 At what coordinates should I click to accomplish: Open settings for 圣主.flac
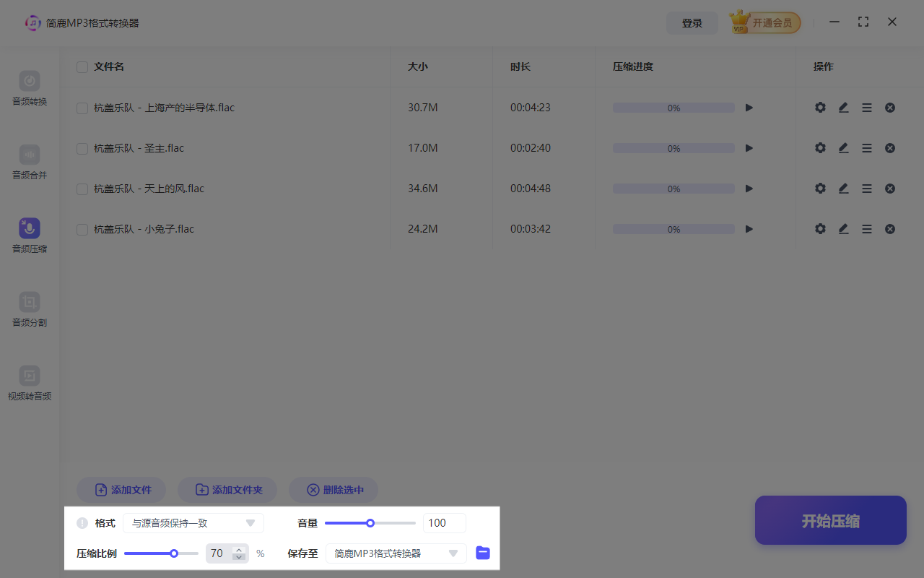coord(820,148)
